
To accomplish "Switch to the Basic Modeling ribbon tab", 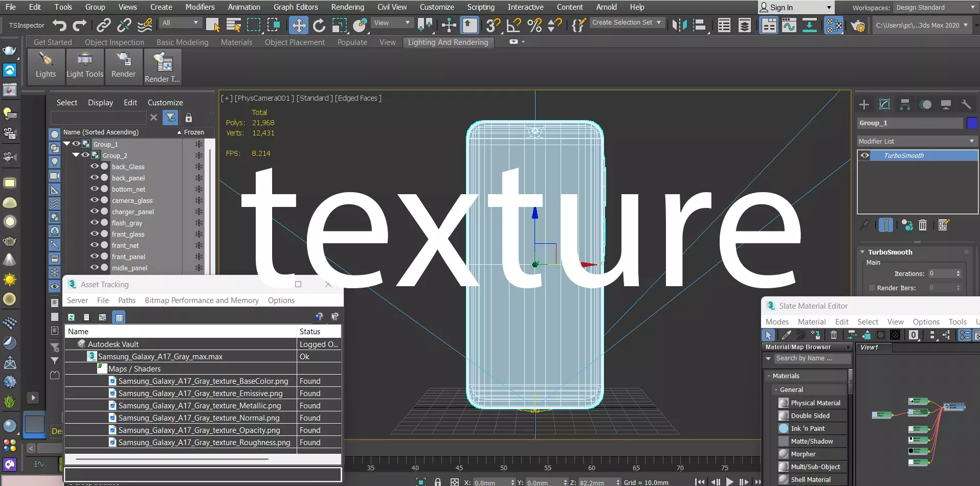I will pos(183,42).
